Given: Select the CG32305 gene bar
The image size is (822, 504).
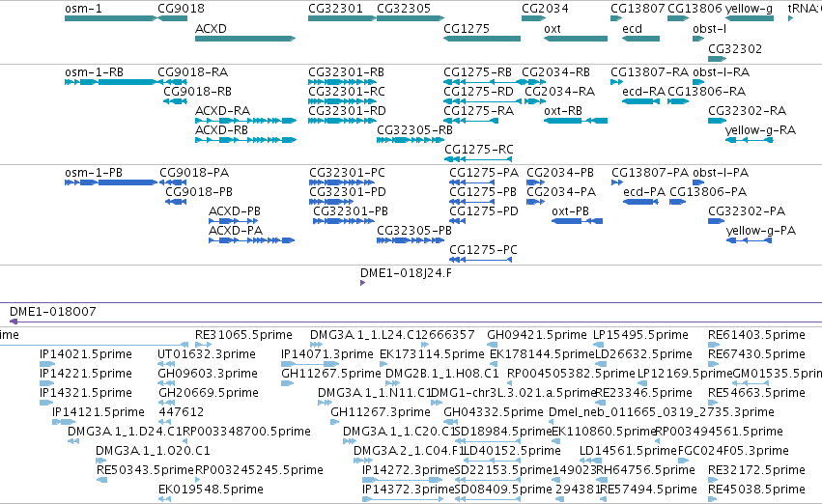Looking at the screenshot, I should 411,18.
